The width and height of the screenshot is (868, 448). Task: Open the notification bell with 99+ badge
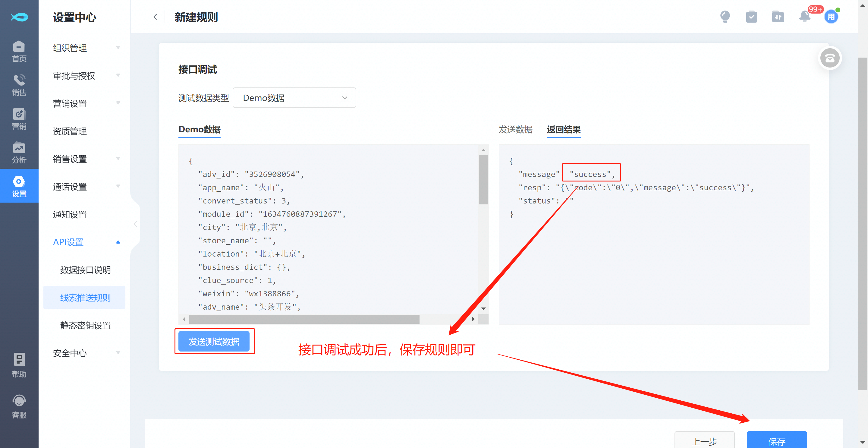[805, 16]
